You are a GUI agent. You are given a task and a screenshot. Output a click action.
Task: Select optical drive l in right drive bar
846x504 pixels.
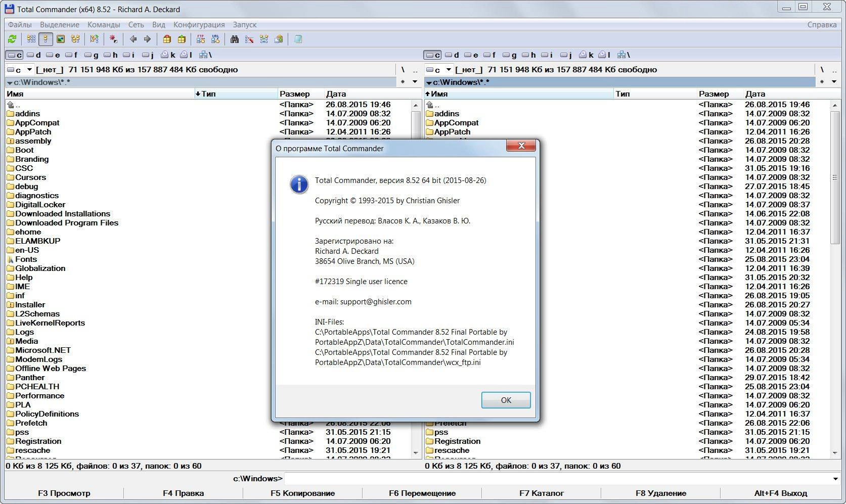605,55
